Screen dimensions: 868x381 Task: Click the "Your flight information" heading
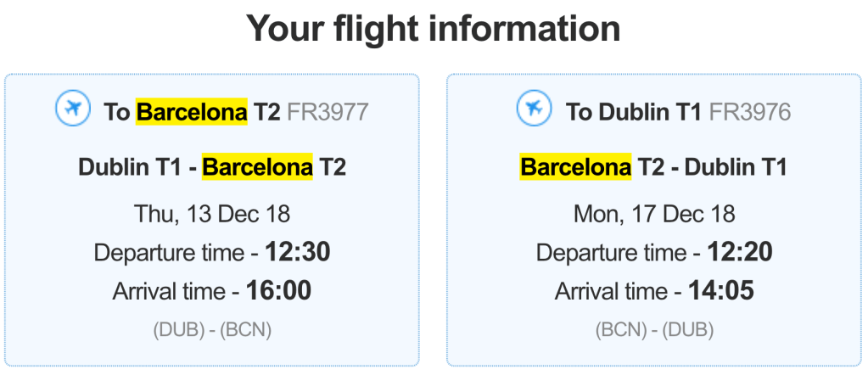click(x=434, y=30)
